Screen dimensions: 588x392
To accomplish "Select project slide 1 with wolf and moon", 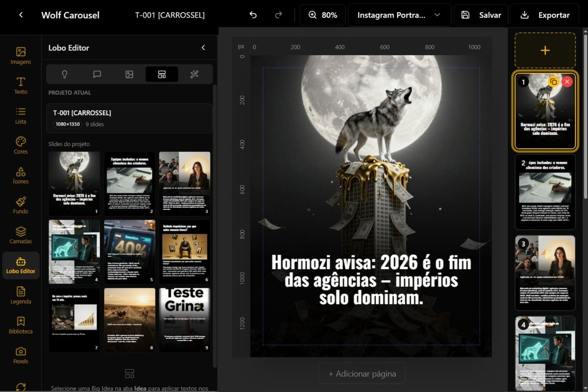I will click(x=74, y=183).
